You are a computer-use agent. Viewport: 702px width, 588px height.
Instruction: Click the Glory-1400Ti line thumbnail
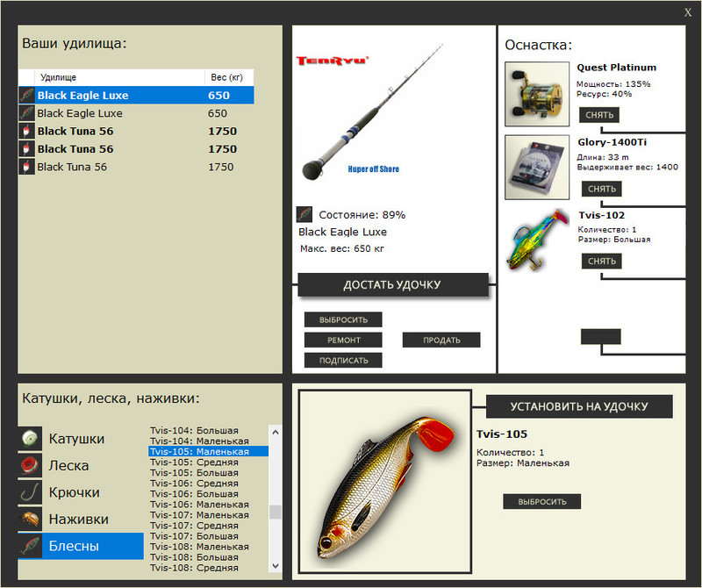537,167
